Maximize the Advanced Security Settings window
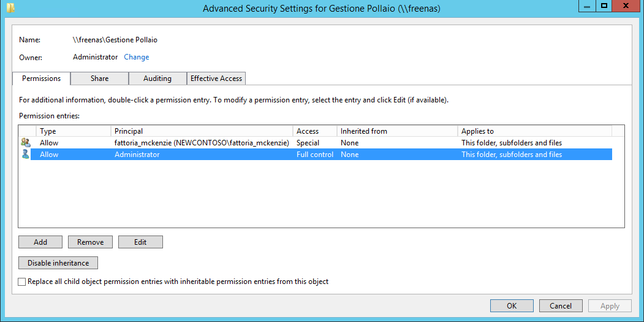 tap(604, 6)
